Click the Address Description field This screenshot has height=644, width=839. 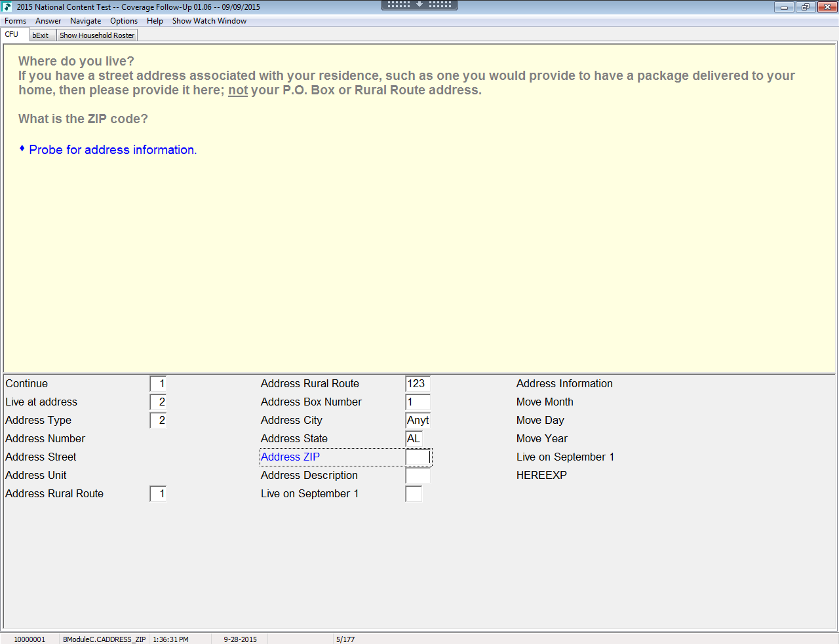418,476
